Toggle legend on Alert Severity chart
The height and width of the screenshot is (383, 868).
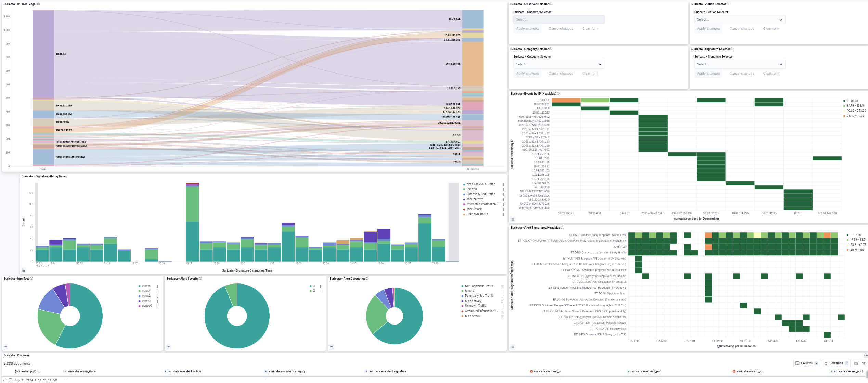click(x=168, y=347)
